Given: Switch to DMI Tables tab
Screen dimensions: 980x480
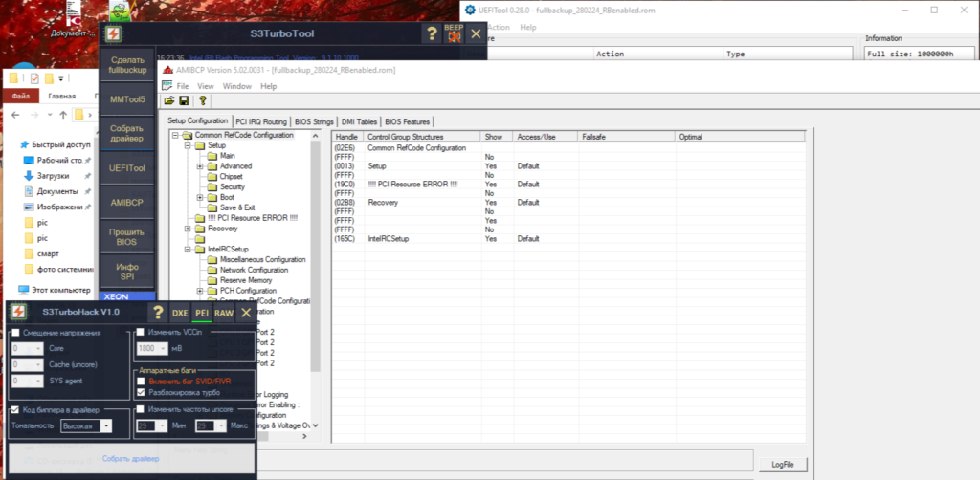Looking at the screenshot, I should (x=360, y=121).
